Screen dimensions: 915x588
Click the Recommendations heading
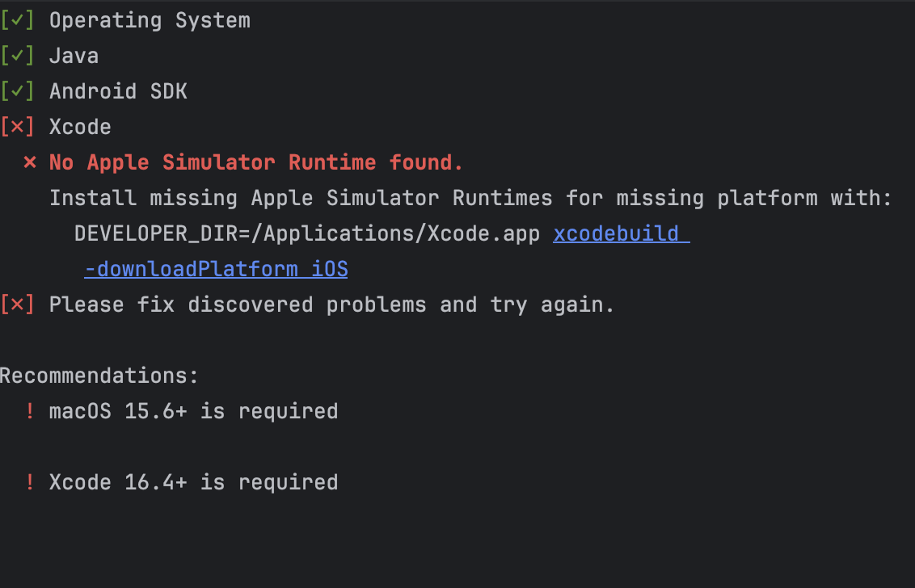coord(99,376)
